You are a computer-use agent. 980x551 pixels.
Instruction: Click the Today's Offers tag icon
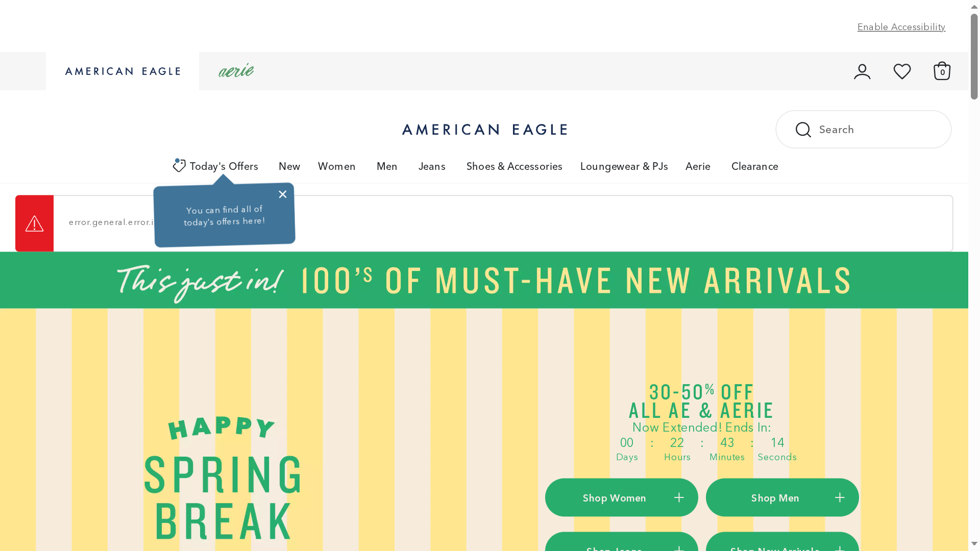[x=179, y=166]
